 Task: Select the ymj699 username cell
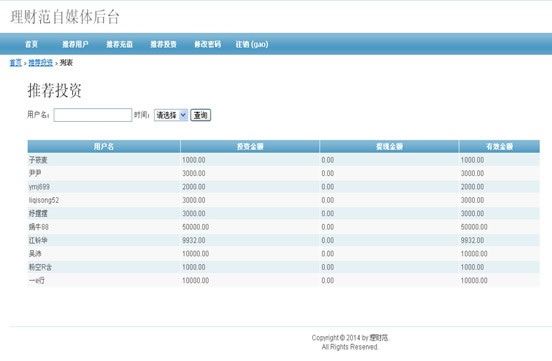pos(39,187)
